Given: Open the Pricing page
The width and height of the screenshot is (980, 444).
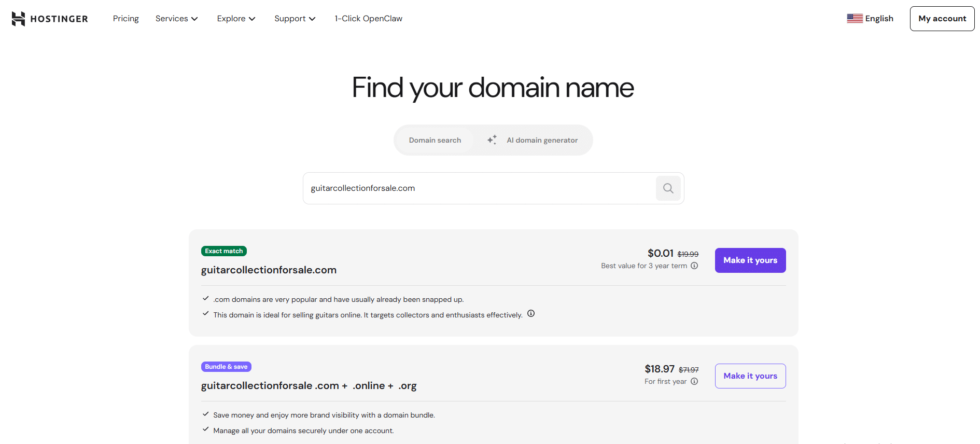Looking at the screenshot, I should (125, 18).
